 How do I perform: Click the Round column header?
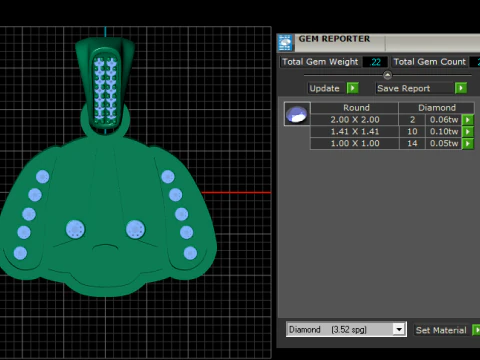356,108
